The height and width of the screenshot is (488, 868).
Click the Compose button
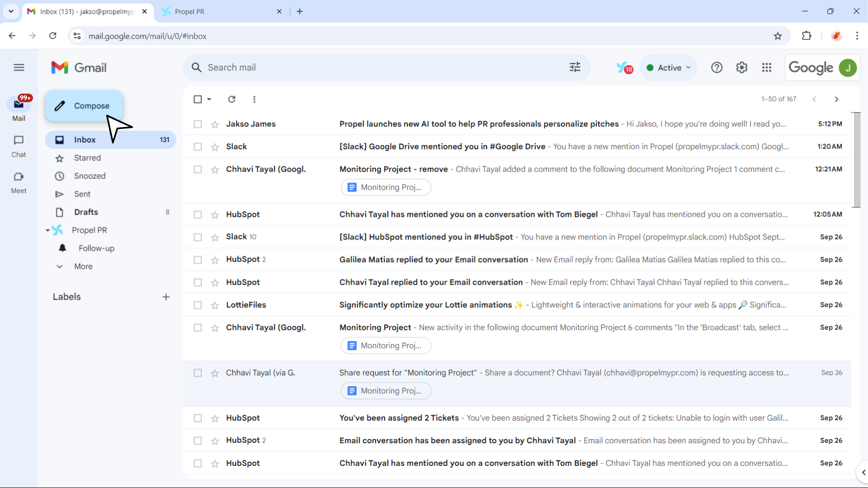84,106
